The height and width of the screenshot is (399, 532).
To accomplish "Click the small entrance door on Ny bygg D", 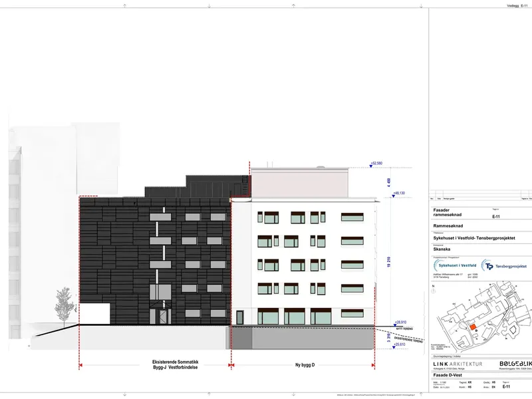I will click(x=239, y=318).
